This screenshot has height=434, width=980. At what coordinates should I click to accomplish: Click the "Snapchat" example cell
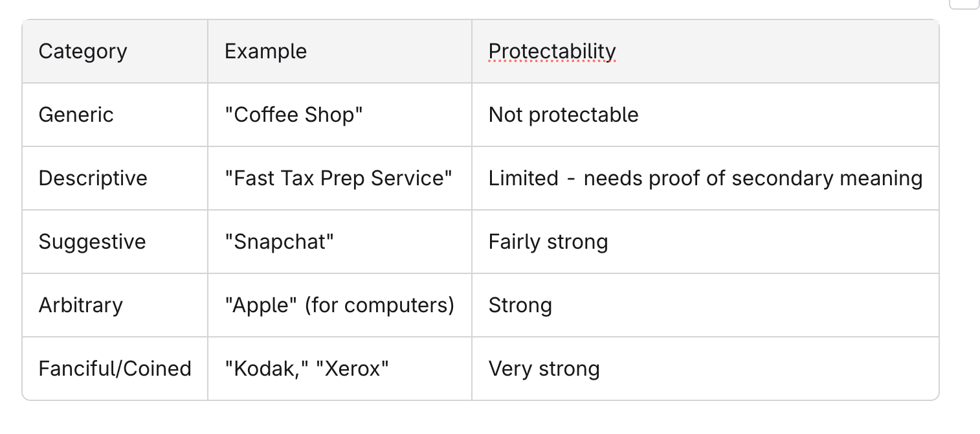[340, 242]
